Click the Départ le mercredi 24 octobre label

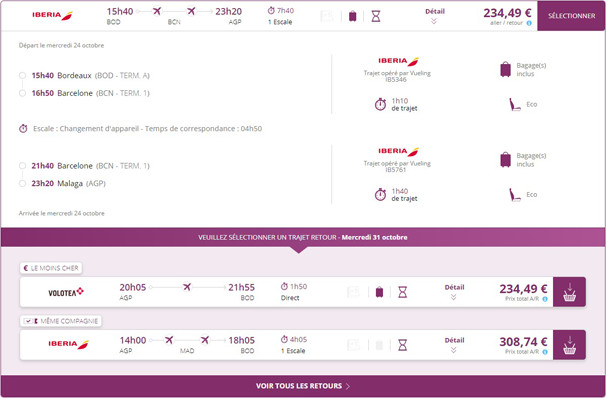coord(61,45)
